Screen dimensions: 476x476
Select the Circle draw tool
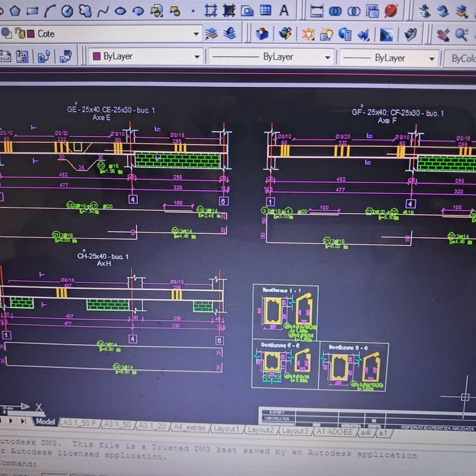click(67, 11)
